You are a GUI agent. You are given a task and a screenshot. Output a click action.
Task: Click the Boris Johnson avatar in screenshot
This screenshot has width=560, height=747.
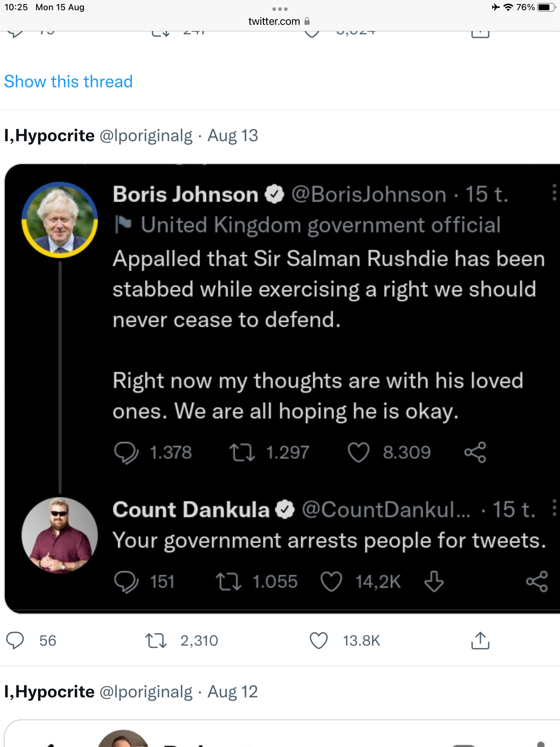pyautogui.click(x=60, y=220)
